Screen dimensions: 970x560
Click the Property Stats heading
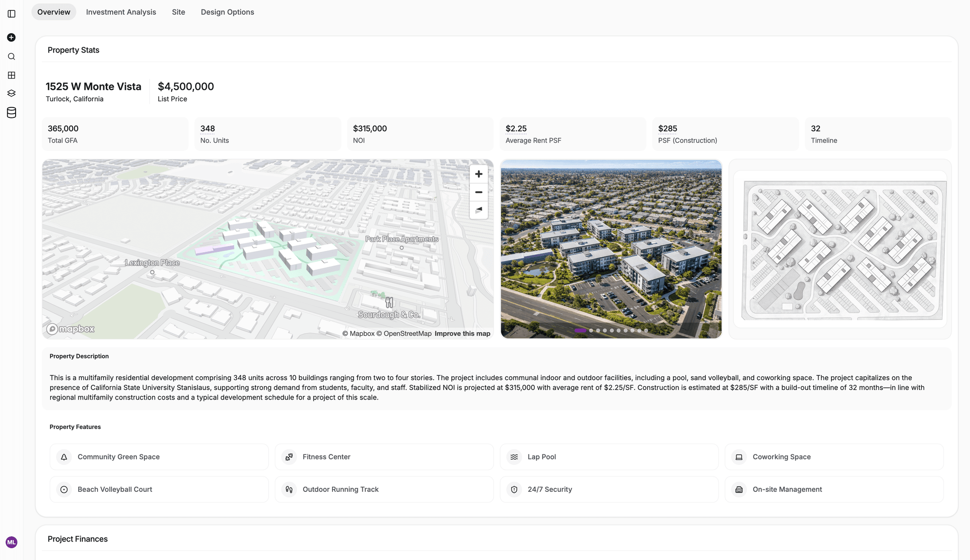[x=73, y=50]
